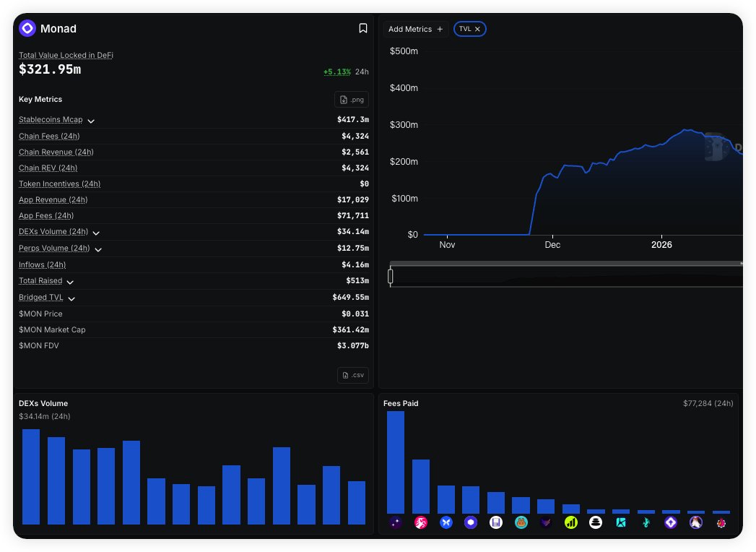The height and width of the screenshot is (552, 756).
Task: Click the tallest Fees Paid bar
Action: [x=396, y=462]
